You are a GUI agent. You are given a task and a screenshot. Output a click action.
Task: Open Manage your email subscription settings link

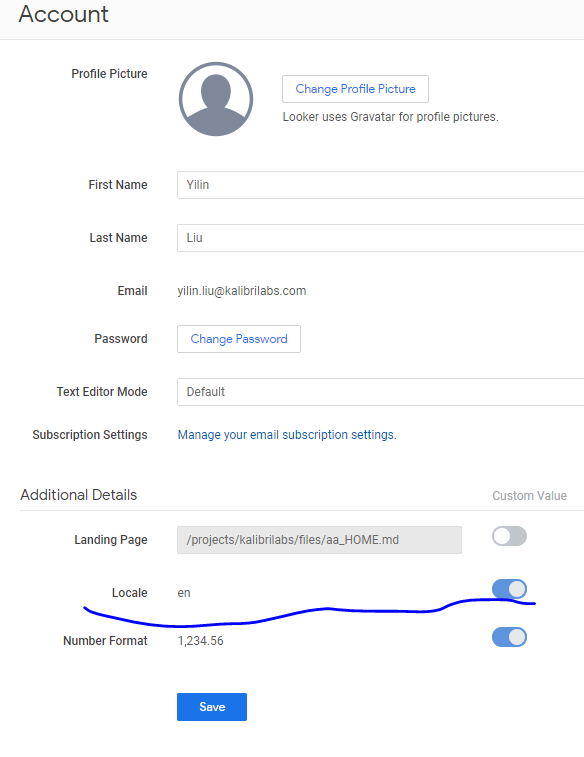tap(287, 435)
